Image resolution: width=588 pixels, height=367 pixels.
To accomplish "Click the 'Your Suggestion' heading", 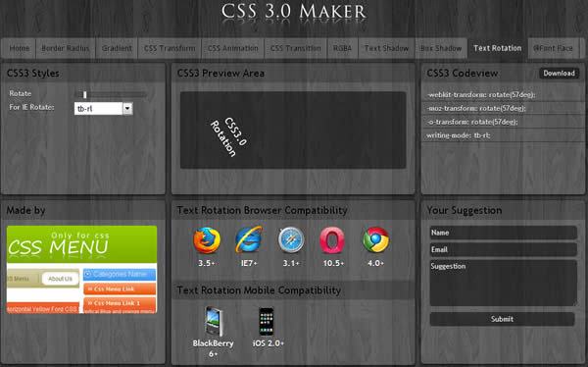I will (x=465, y=210).
